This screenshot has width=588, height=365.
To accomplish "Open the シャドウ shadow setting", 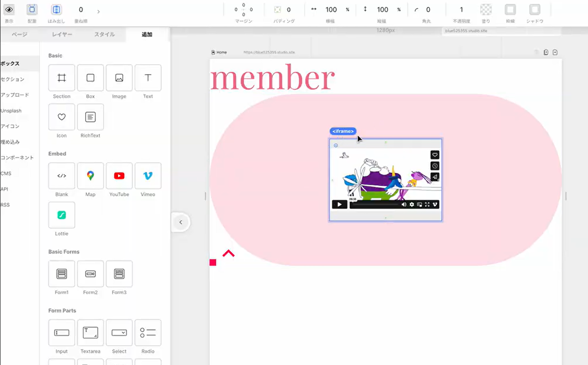I will [x=535, y=10].
